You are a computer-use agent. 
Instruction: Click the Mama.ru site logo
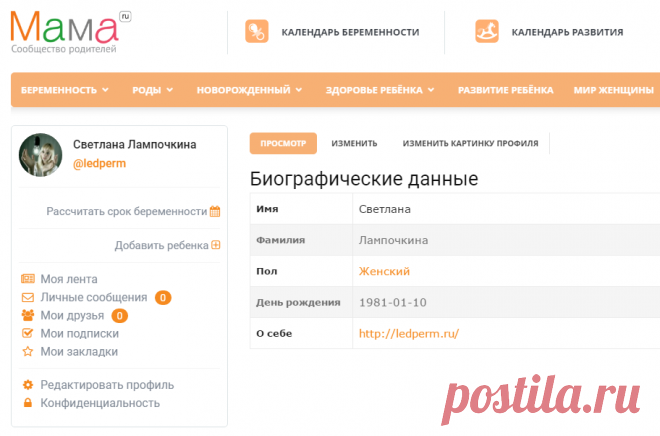point(70,32)
